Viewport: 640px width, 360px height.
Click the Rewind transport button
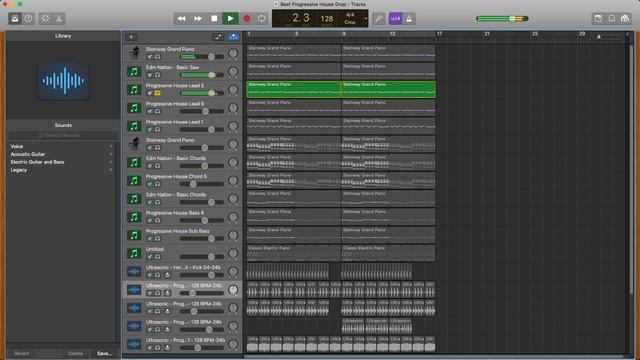tap(181, 19)
